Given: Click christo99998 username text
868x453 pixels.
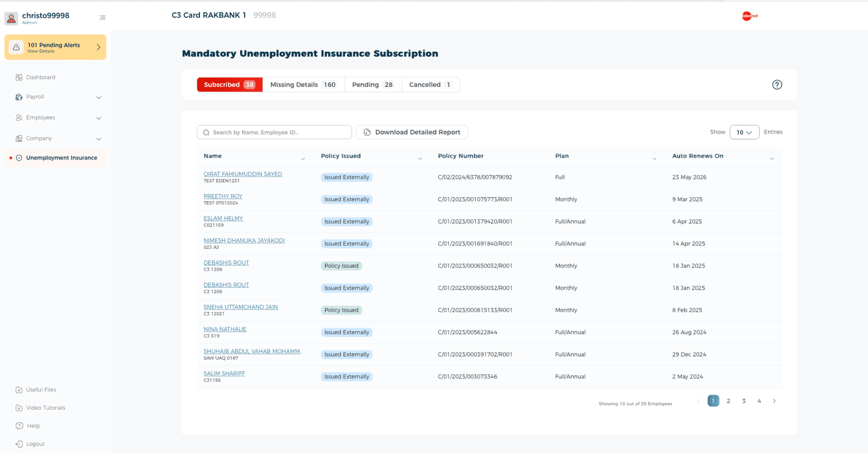Looking at the screenshot, I should (46, 15).
